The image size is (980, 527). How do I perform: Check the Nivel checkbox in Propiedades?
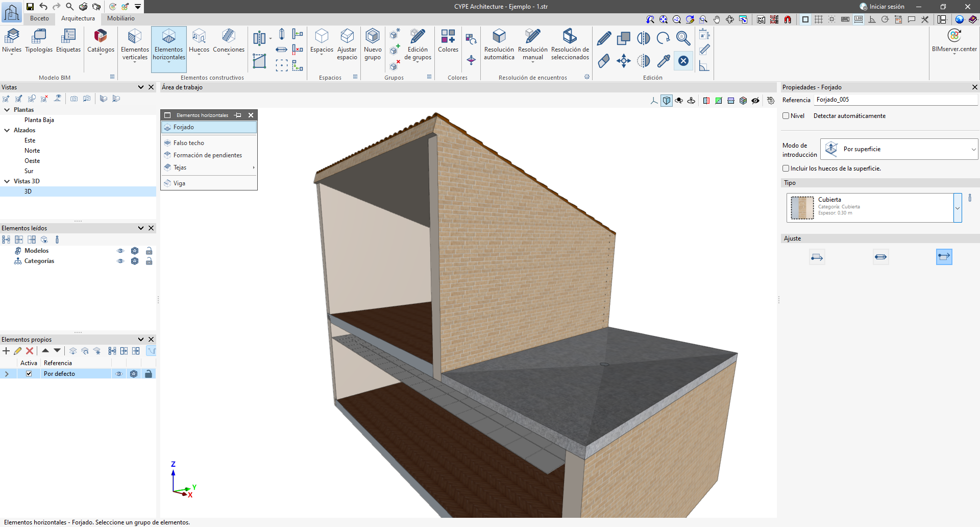pos(786,116)
